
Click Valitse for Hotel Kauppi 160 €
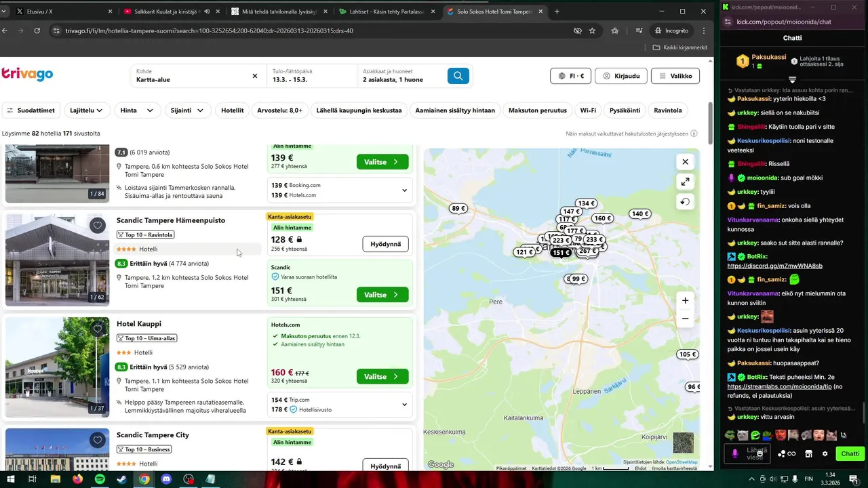(382, 377)
